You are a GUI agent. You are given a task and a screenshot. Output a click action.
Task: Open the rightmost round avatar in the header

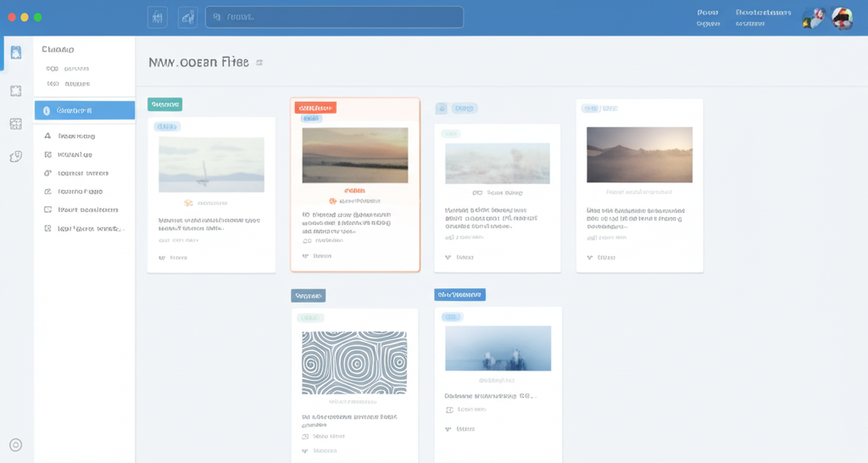[842, 19]
